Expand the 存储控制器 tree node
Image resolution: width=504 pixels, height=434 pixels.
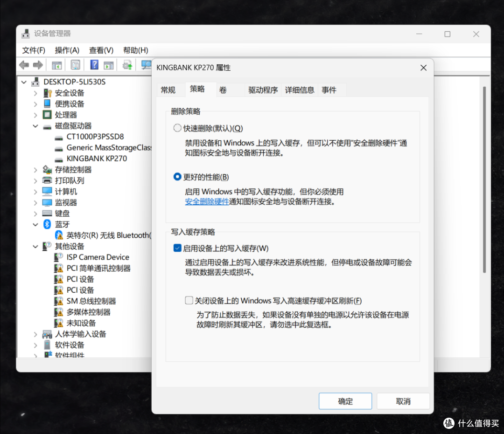(x=35, y=170)
